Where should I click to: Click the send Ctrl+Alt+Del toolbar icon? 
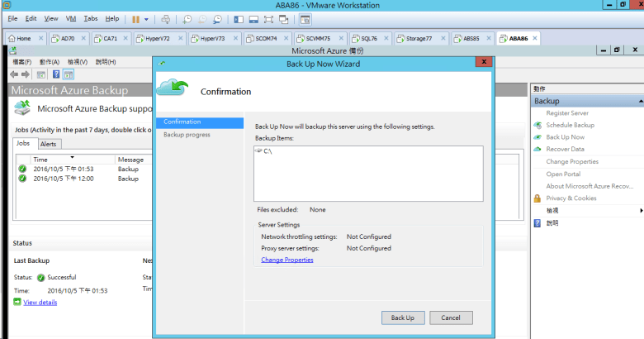tap(165, 18)
